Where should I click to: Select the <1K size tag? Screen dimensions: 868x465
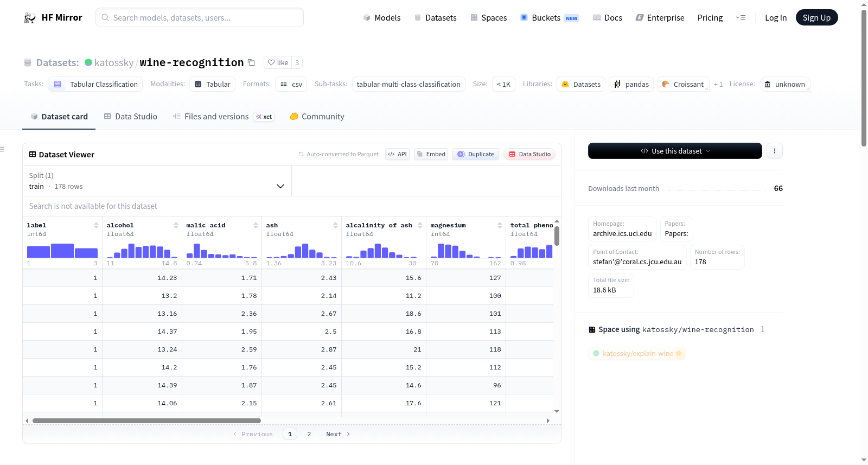tap(503, 84)
